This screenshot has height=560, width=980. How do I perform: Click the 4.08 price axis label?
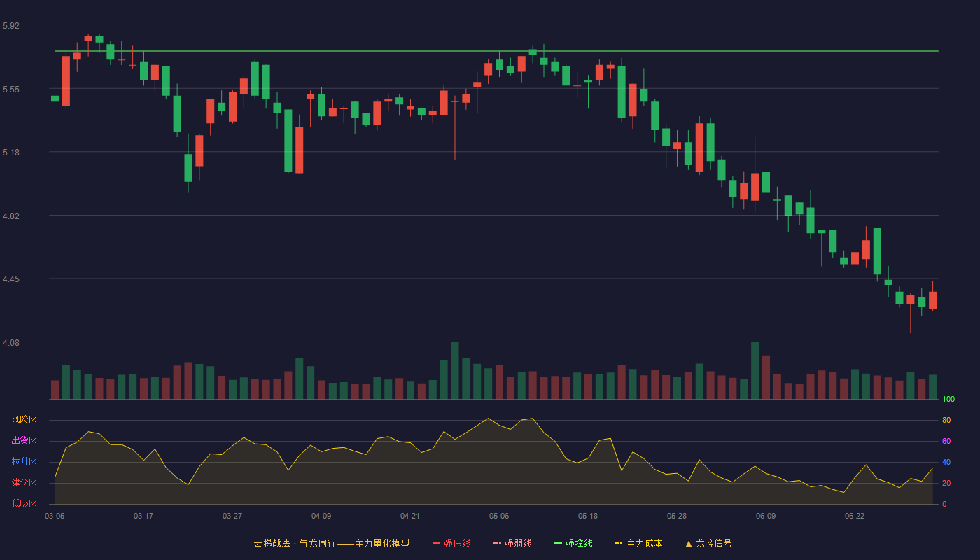11,343
